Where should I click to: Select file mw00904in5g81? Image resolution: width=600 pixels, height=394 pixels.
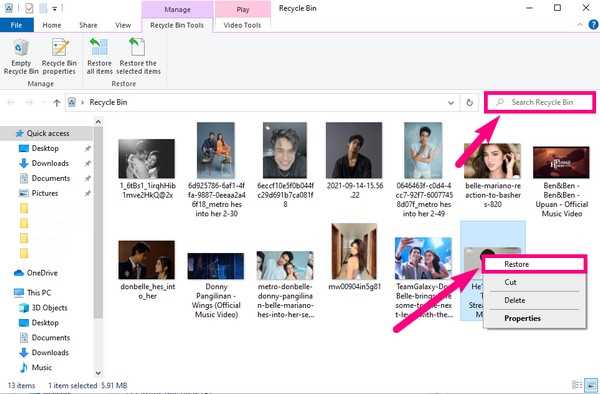click(x=354, y=257)
